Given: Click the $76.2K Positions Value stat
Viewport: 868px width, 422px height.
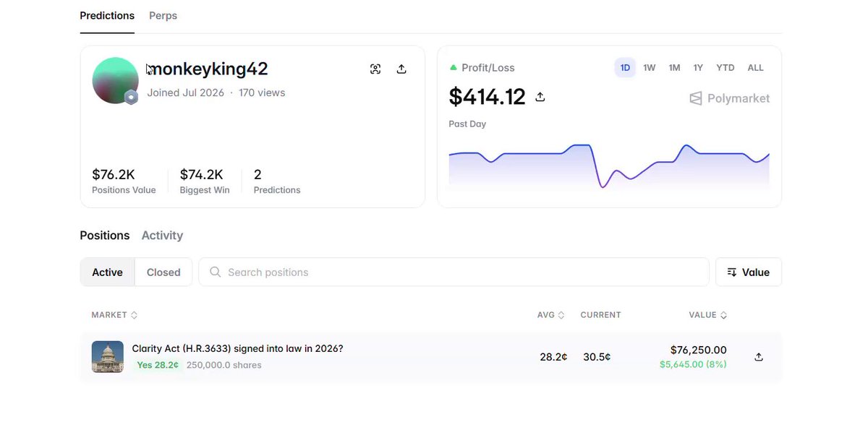Looking at the screenshot, I should click(124, 181).
